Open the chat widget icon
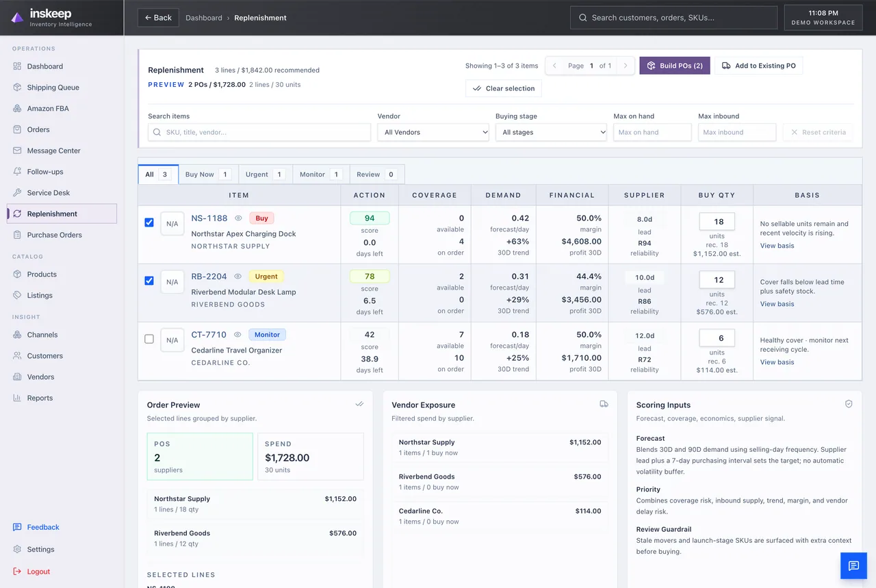This screenshot has width=876, height=588. [x=853, y=565]
